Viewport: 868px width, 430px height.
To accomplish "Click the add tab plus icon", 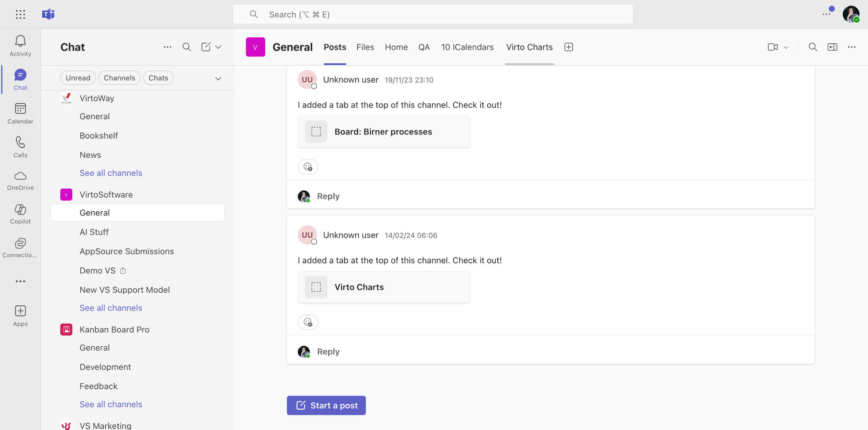I will pos(569,47).
